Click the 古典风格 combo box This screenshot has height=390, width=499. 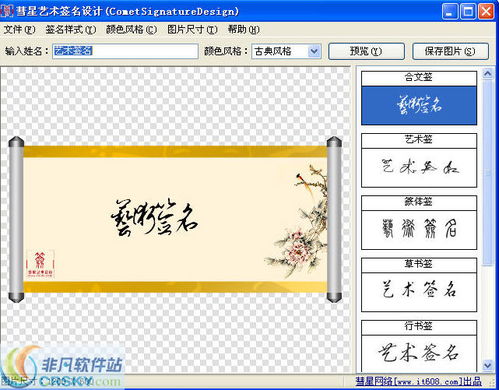(x=286, y=51)
